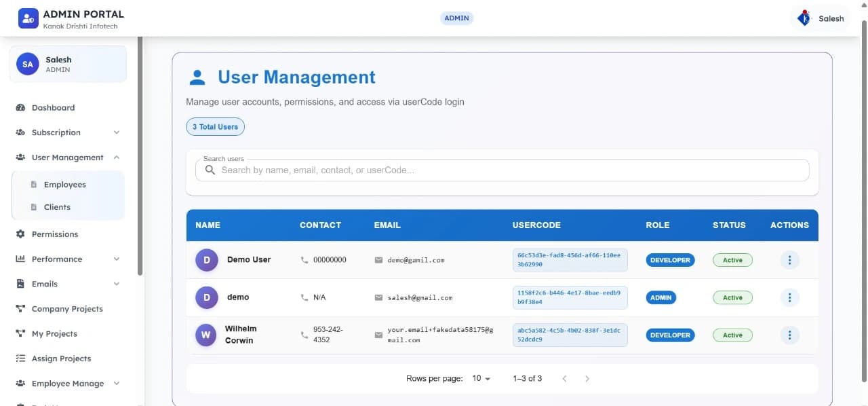The height and width of the screenshot is (406, 868).
Task: Click the next page arrow
Action: pyautogui.click(x=587, y=378)
